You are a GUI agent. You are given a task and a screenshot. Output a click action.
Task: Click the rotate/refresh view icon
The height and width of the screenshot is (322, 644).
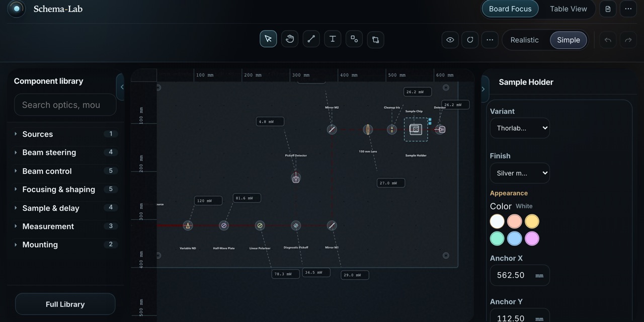coord(470,40)
